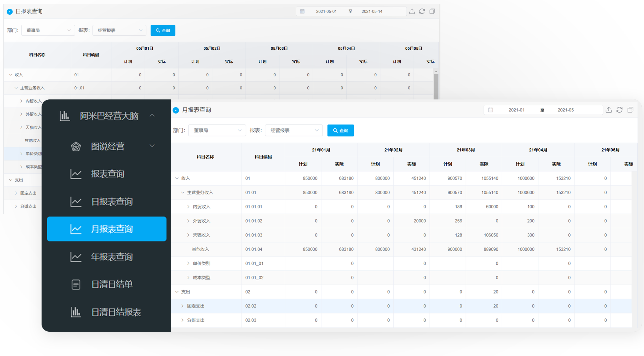Open the 部门 dropdown in monthly report
The height and width of the screenshot is (356, 644).
[x=217, y=130]
